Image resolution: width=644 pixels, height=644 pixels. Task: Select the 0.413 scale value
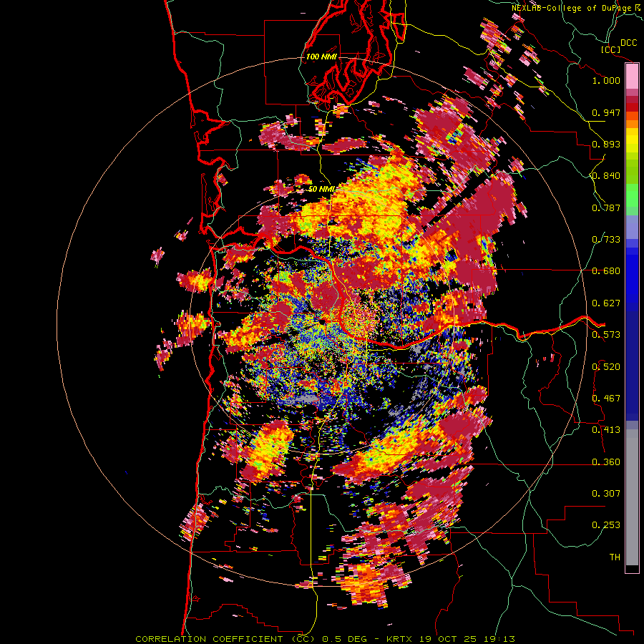coord(606,430)
